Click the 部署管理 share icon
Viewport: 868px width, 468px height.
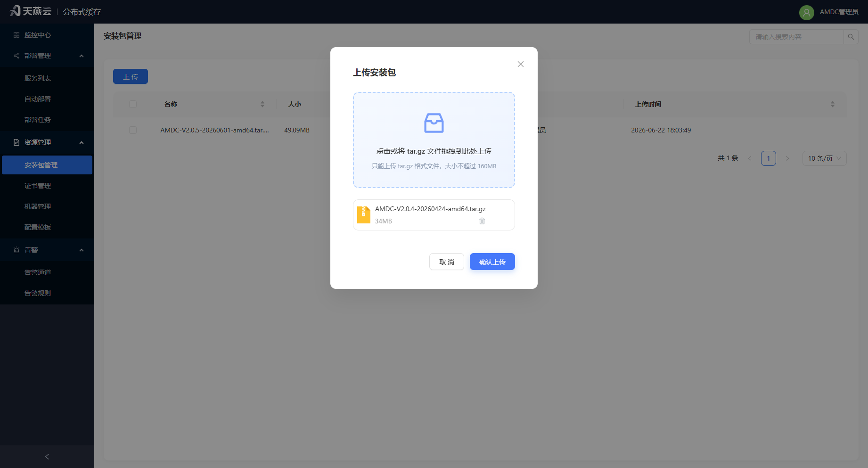(16, 56)
